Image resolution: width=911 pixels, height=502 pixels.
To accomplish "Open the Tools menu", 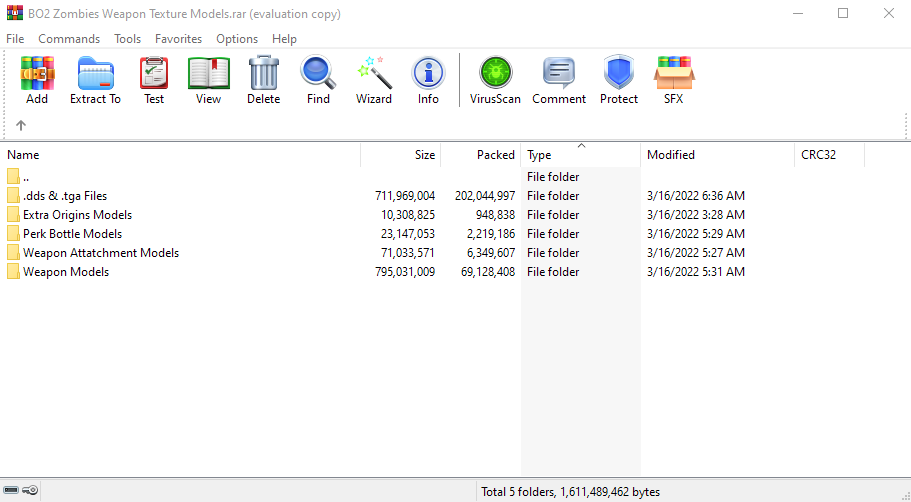I will tap(127, 39).
